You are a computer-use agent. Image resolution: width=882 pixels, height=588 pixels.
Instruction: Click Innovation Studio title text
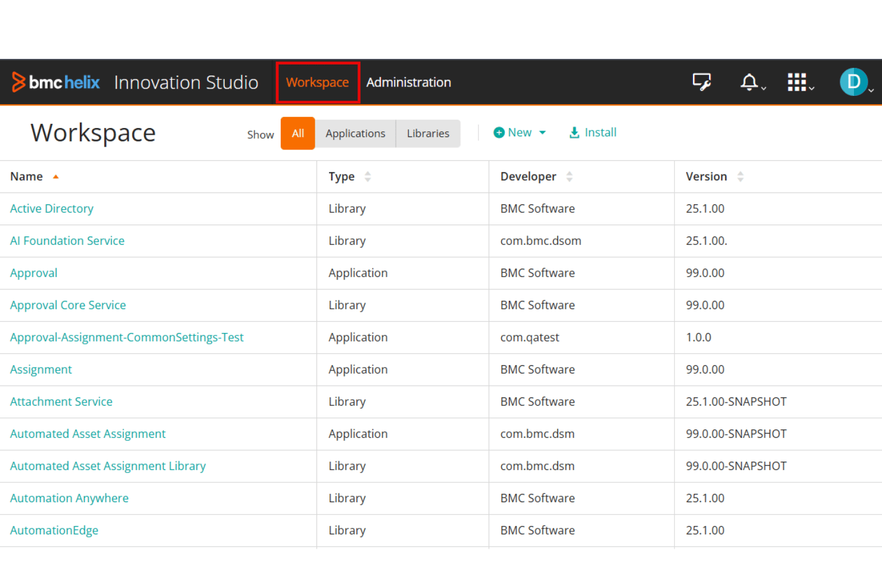186,82
